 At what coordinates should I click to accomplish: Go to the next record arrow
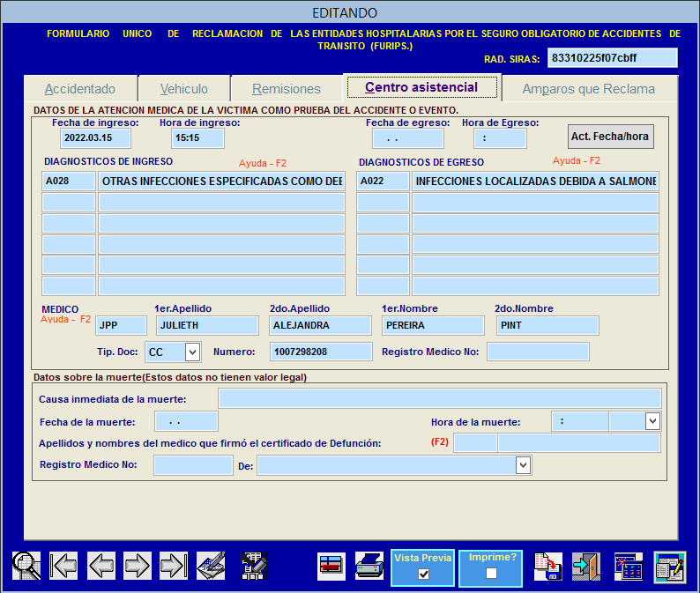(138, 566)
